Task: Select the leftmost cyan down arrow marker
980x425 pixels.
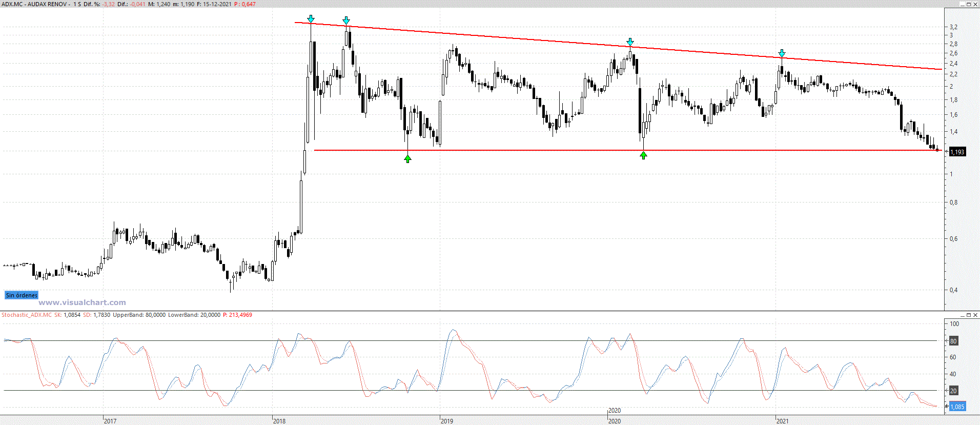Action: [311, 19]
